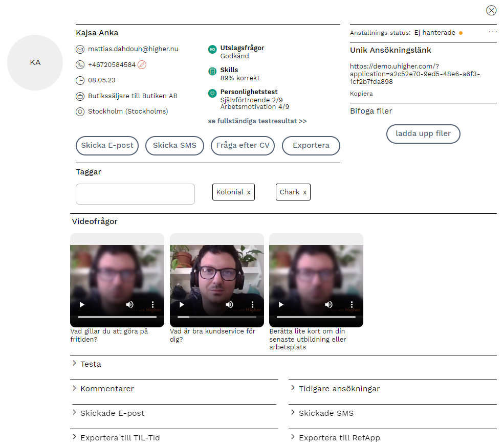This screenshot has height=446, width=504.
Task: Open the full test results link
Action: click(257, 121)
